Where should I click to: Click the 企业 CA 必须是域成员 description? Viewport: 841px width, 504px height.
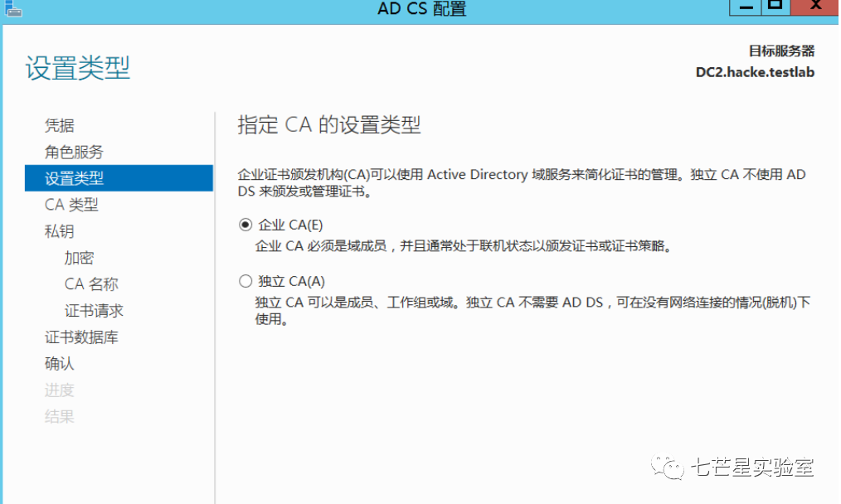pos(464,246)
